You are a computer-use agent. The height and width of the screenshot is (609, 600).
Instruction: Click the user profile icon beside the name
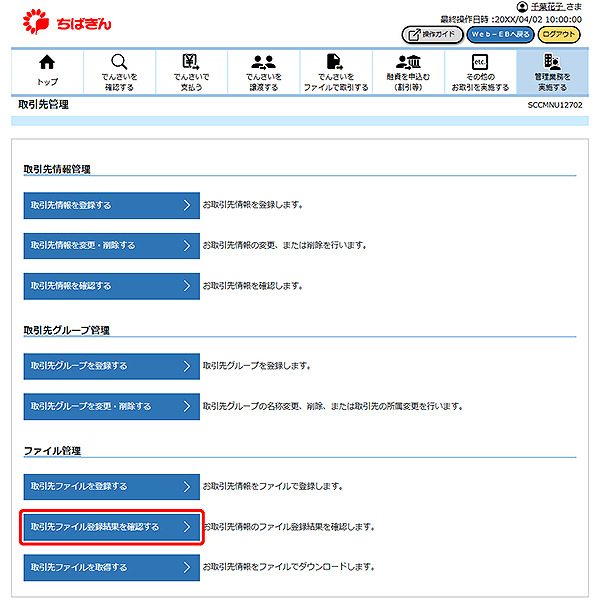pyautogui.click(x=522, y=7)
